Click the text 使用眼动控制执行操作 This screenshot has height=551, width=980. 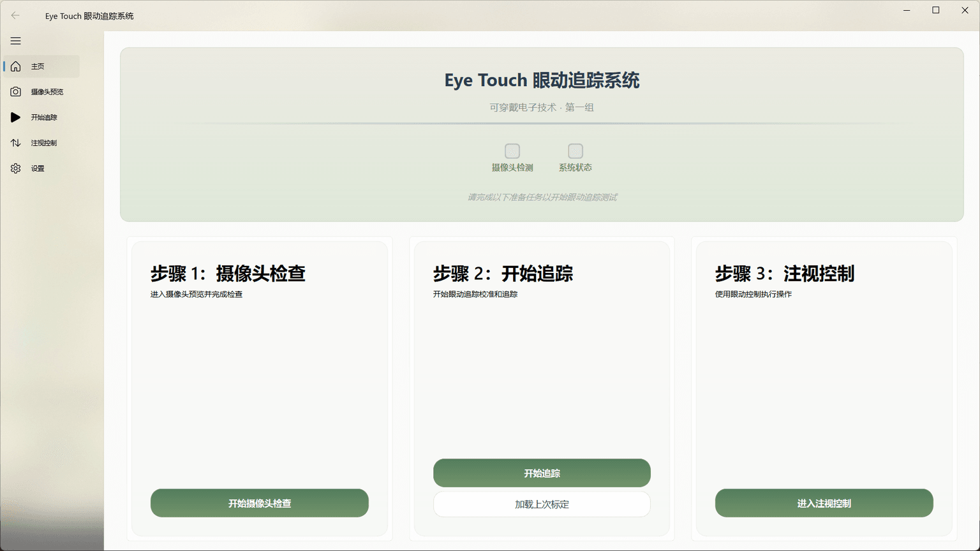click(x=754, y=295)
